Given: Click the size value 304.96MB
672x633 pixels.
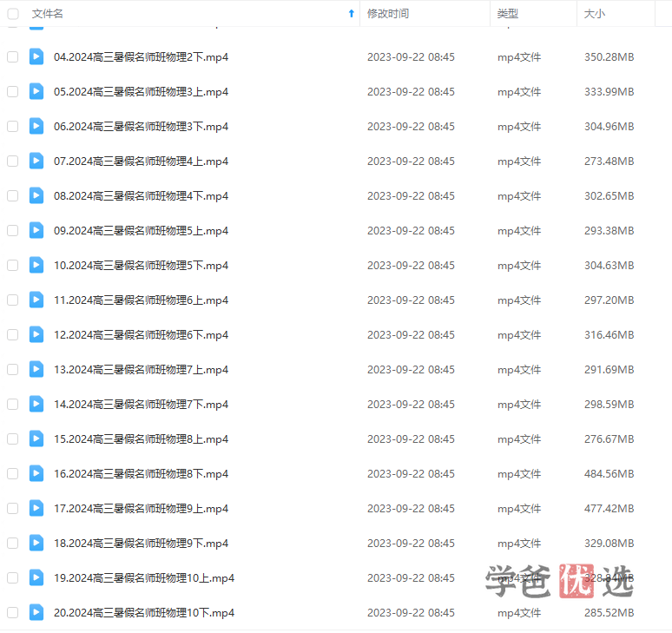Looking at the screenshot, I should (609, 127).
